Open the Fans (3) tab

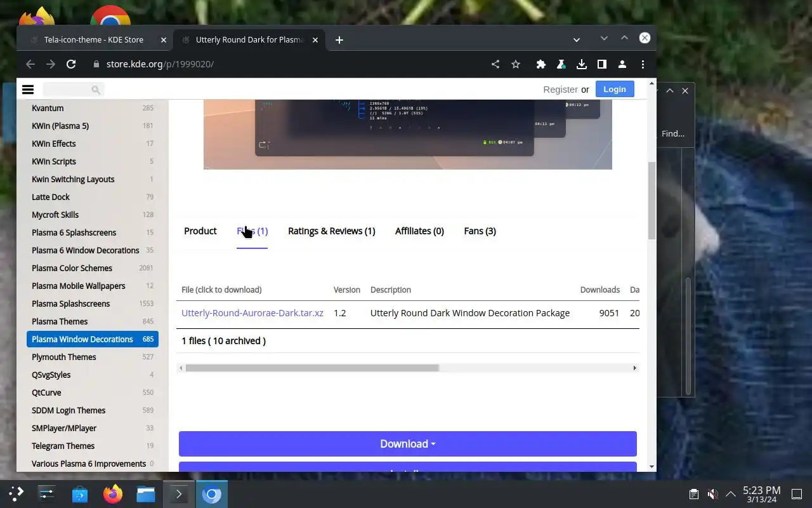(480, 231)
